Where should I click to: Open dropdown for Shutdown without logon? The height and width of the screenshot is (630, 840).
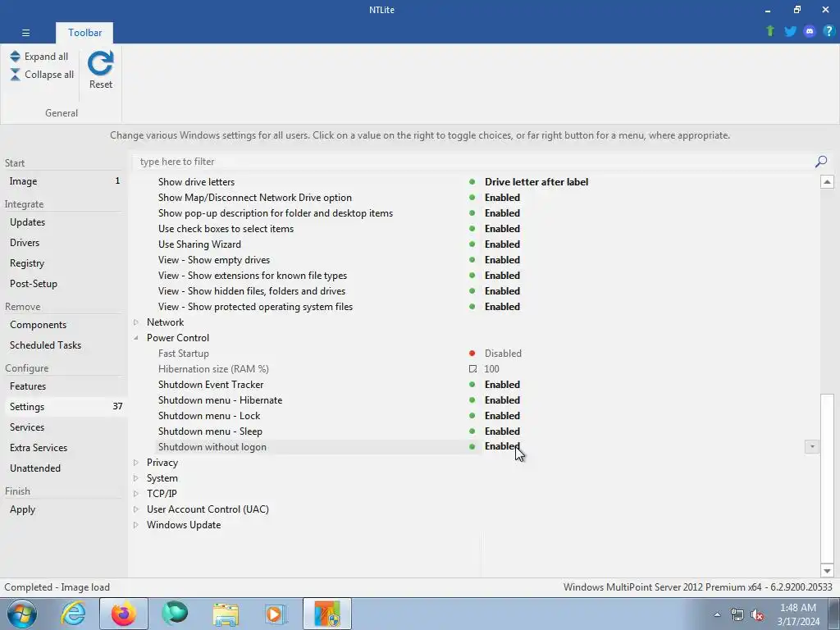tap(811, 447)
